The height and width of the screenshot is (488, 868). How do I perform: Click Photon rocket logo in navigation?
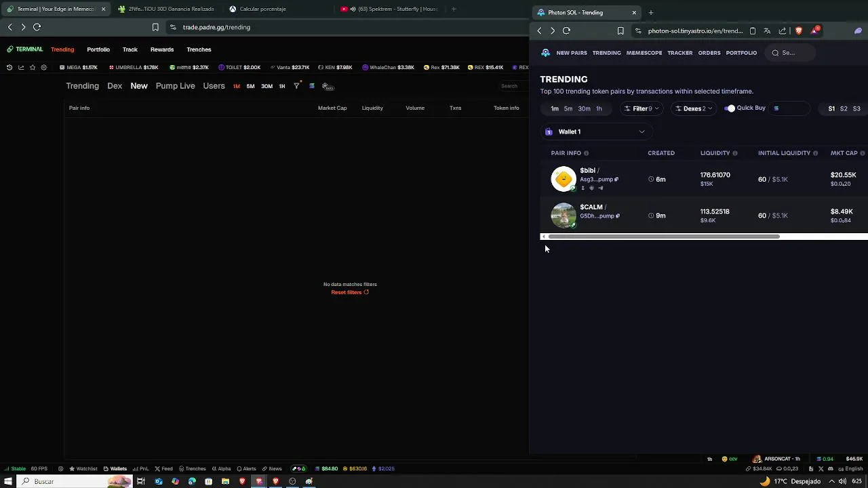click(546, 53)
